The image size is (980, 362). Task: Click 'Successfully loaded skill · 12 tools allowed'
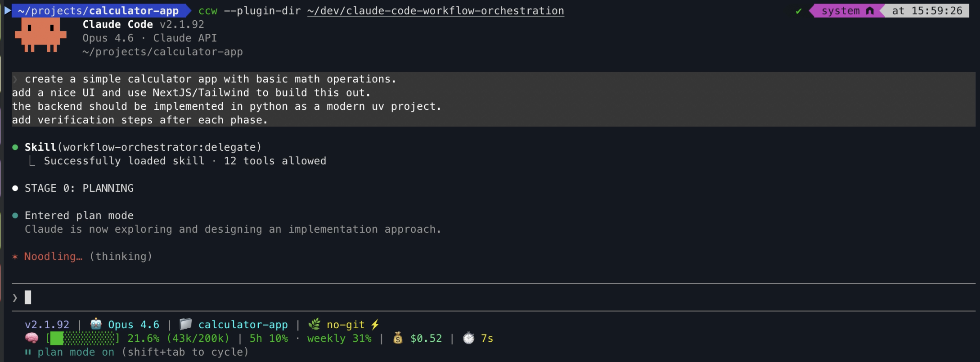coord(185,161)
